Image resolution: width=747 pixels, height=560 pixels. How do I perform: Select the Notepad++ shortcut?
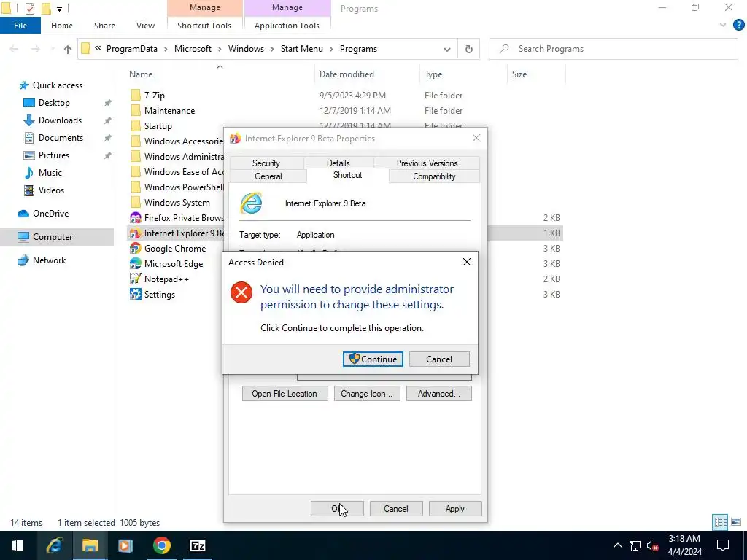(x=166, y=279)
